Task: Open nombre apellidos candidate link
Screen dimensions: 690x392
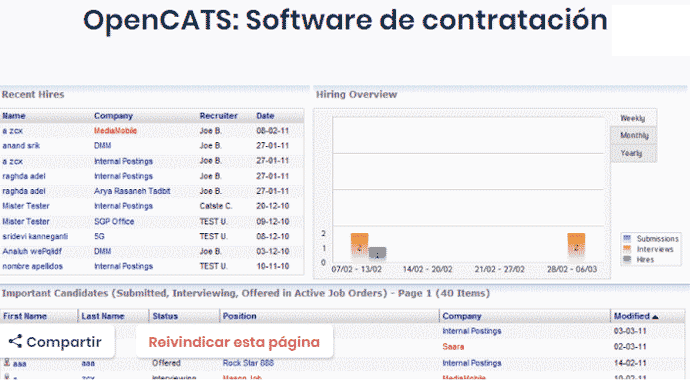Action: [33, 267]
